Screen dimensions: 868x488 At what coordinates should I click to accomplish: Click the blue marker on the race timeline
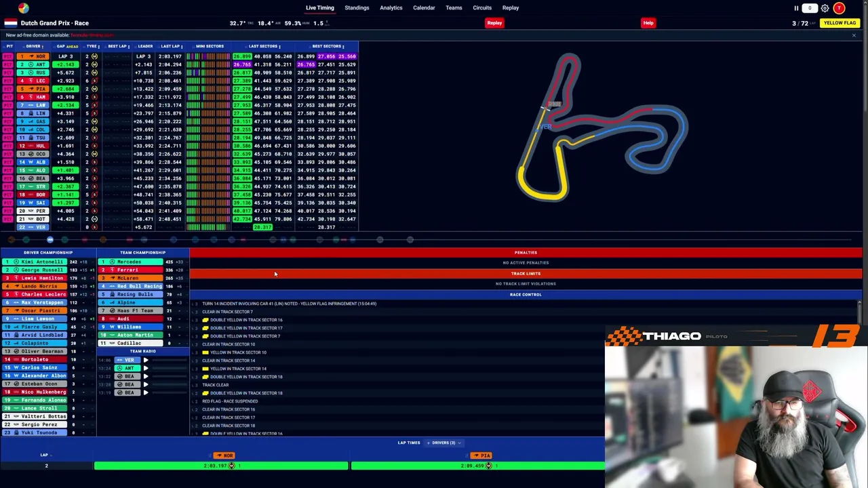tap(50, 240)
